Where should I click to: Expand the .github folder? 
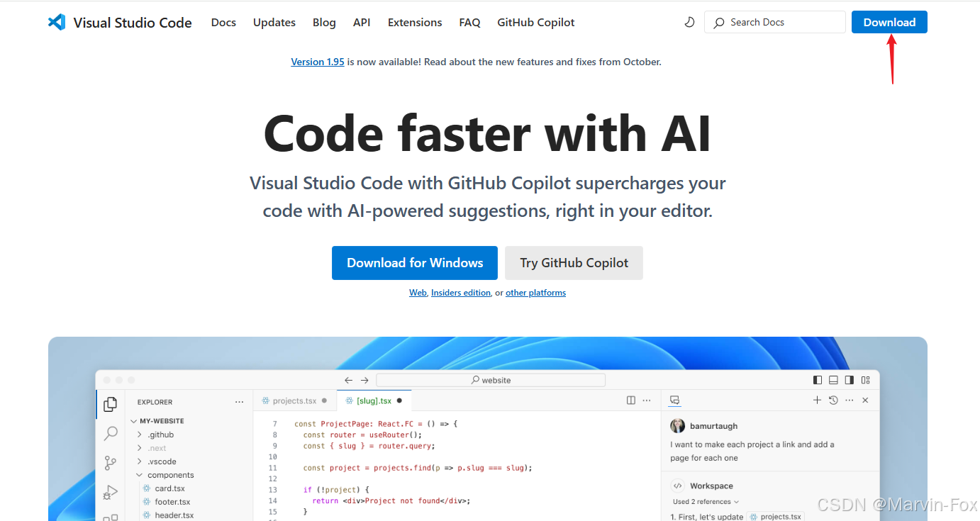140,435
